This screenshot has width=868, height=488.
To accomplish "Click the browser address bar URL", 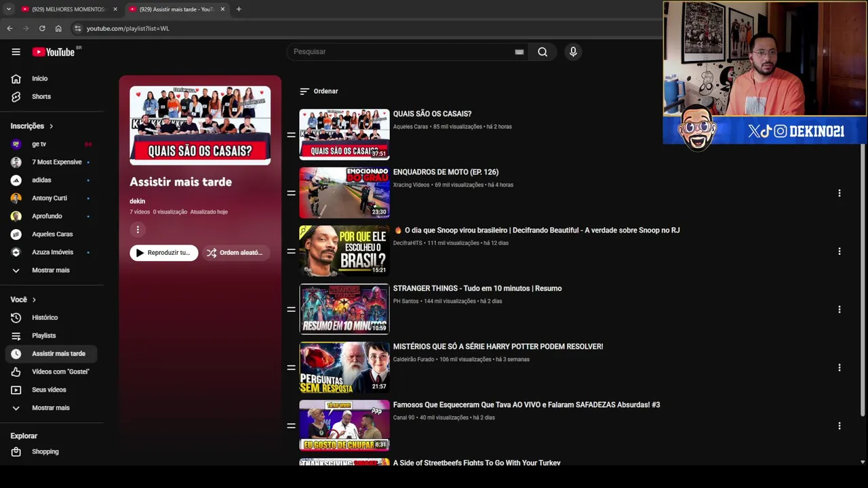I will (x=128, y=28).
